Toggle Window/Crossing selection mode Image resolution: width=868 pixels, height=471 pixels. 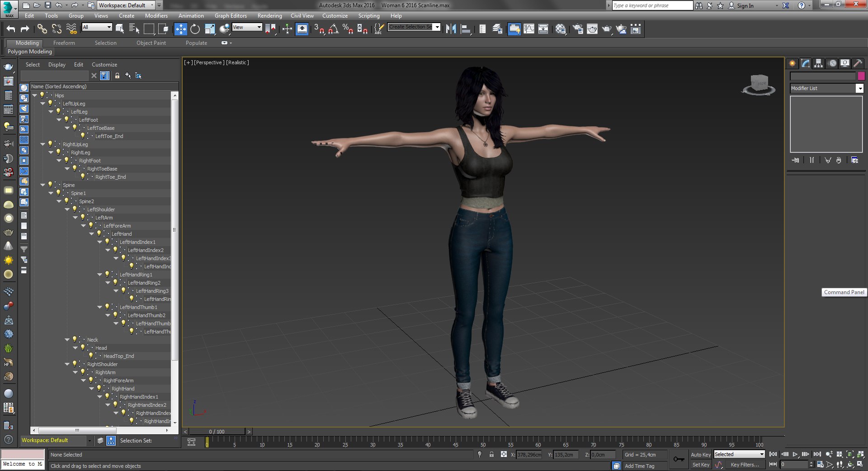(x=163, y=29)
